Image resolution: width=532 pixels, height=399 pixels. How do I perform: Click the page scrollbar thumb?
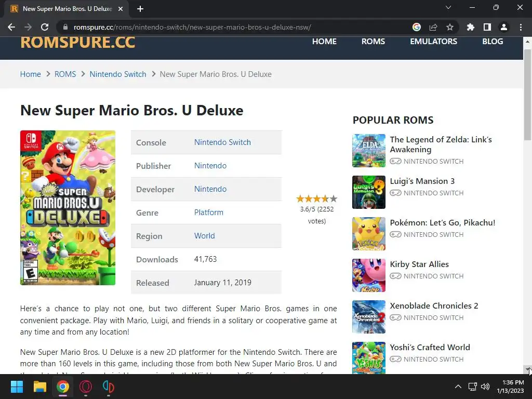pyautogui.click(x=527, y=95)
